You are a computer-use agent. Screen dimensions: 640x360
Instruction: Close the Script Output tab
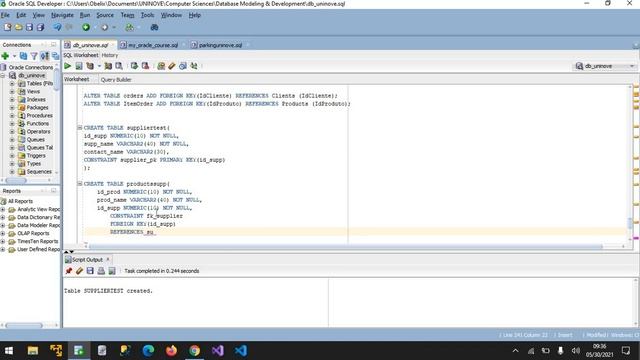108,260
